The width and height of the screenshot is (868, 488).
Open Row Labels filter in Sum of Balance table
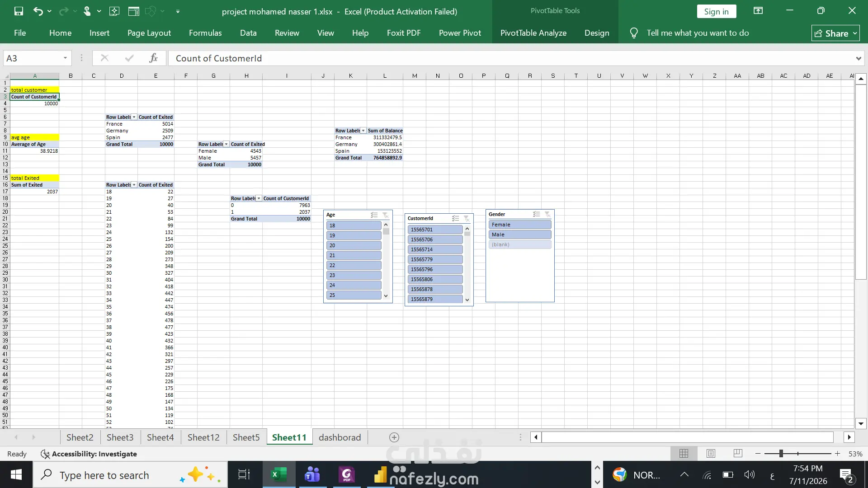[363, 131]
